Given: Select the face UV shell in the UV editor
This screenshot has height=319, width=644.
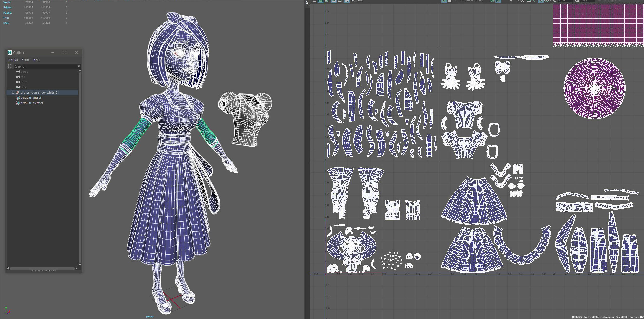Looking at the screenshot, I should click(351, 251).
